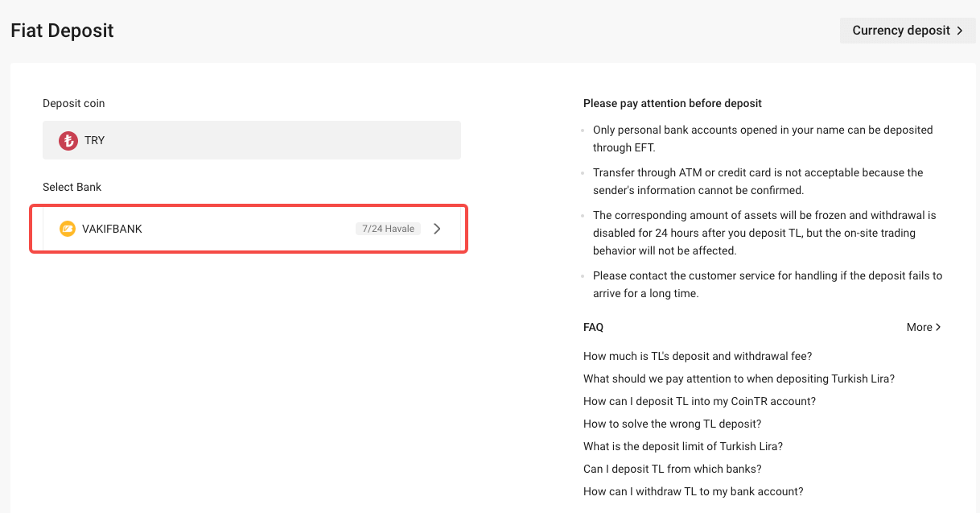Open FAQ on withdrawing TL to bank account
The width and height of the screenshot is (980, 513).
pos(693,491)
